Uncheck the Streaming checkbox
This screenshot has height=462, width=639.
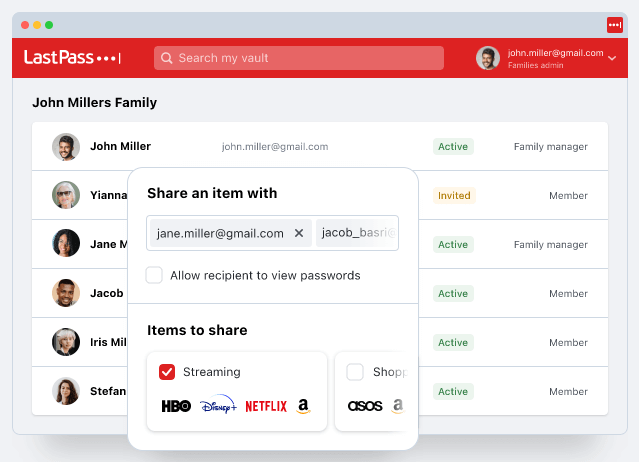[167, 372]
